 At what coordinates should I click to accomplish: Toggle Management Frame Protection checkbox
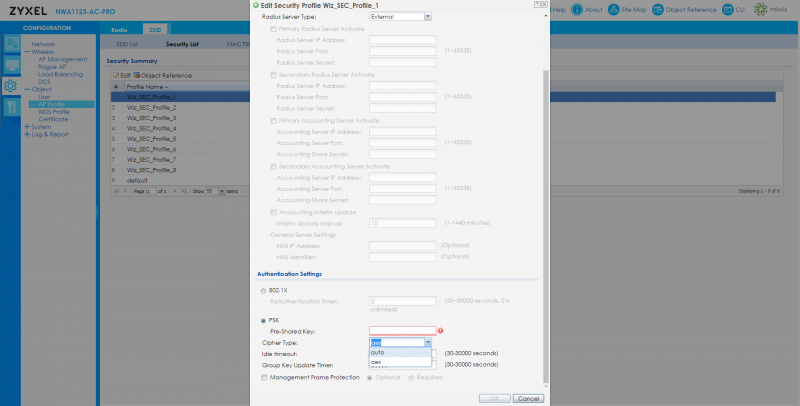[264, 378]
